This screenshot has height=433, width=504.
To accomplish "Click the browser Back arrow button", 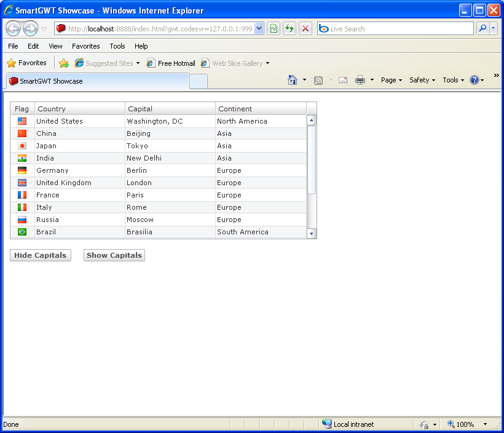I will [14, 29].
